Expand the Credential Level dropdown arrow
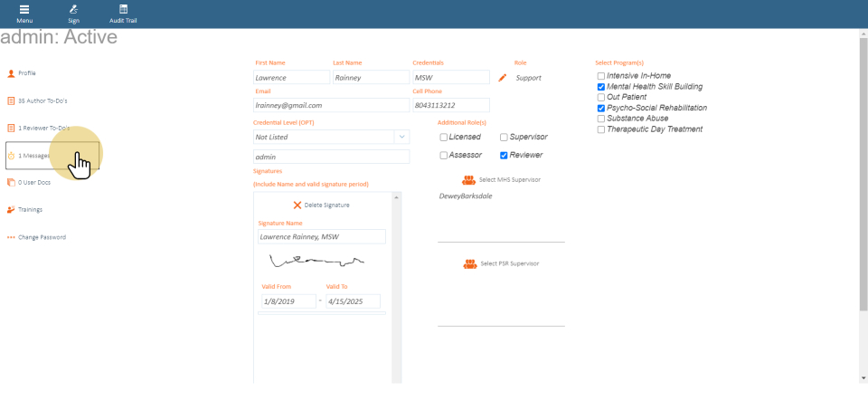Screen dimensions: 868x401 pos(401,137)
